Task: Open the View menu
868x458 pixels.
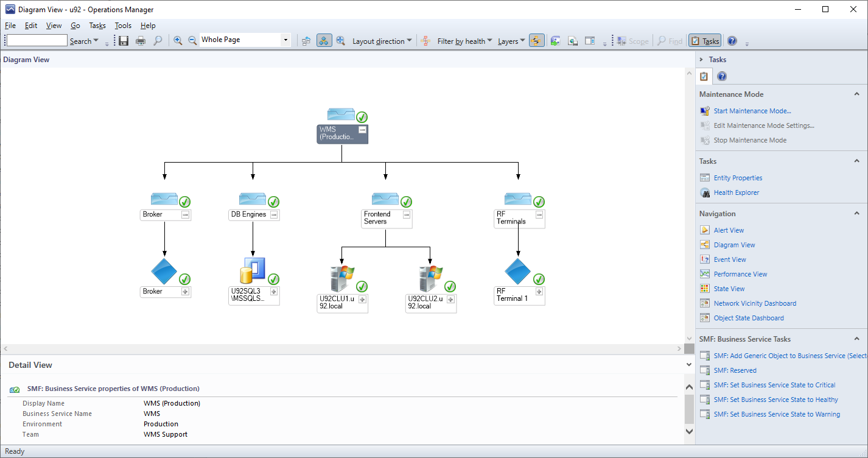Action: [x=54, y=26]
